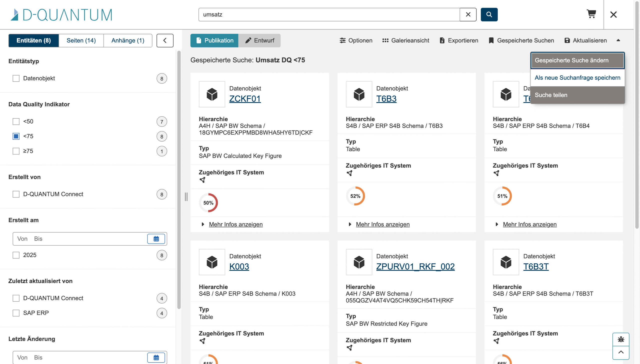Select Als neue Suchanfrage speichern
The height and width of the screenshot is (364, 640).
(577, 78)
